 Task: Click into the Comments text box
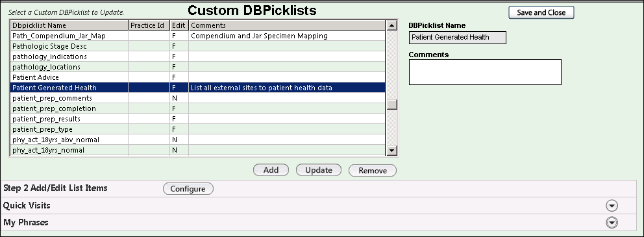(485, 72)
